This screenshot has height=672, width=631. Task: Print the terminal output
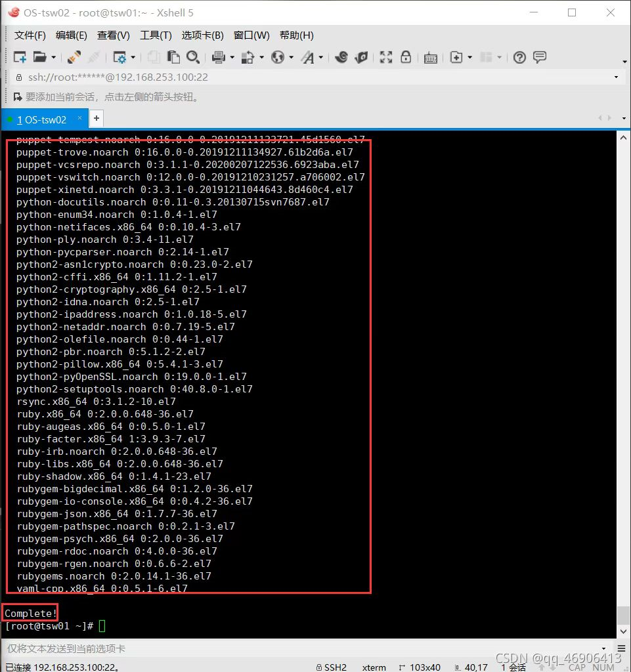(x=218, y=57)
